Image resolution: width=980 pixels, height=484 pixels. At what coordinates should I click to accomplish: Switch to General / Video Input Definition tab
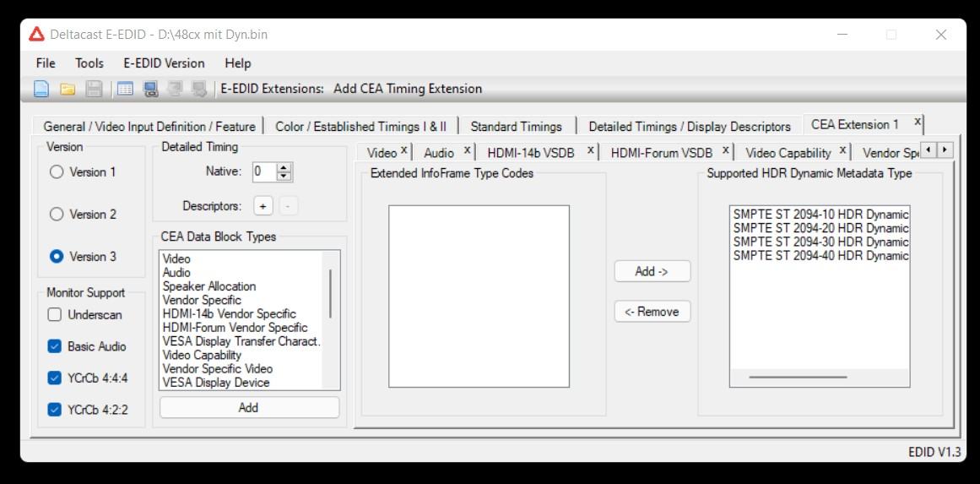pos(149,127)
